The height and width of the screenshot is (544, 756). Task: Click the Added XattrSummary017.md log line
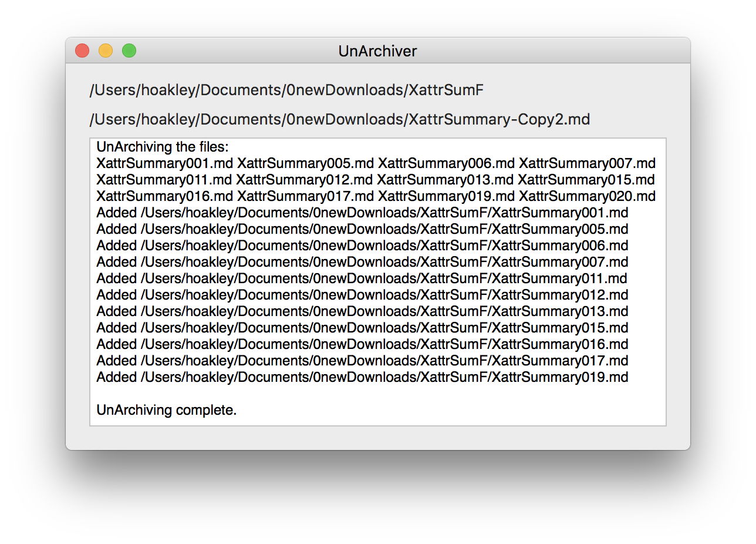coord(362,361)
